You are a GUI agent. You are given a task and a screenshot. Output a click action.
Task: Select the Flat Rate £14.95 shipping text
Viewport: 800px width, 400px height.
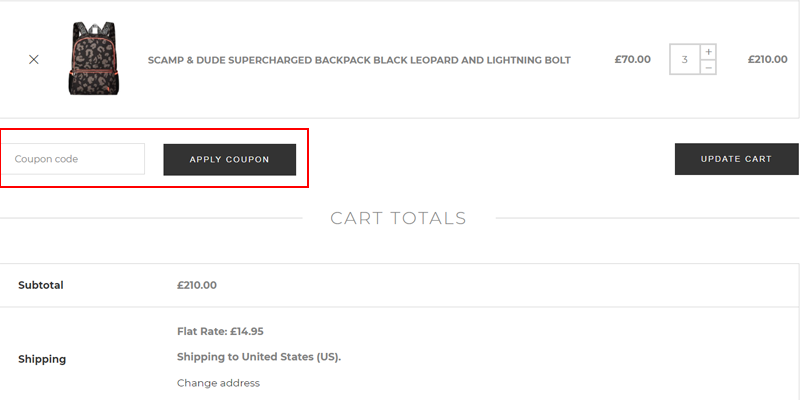pos(220,331)
